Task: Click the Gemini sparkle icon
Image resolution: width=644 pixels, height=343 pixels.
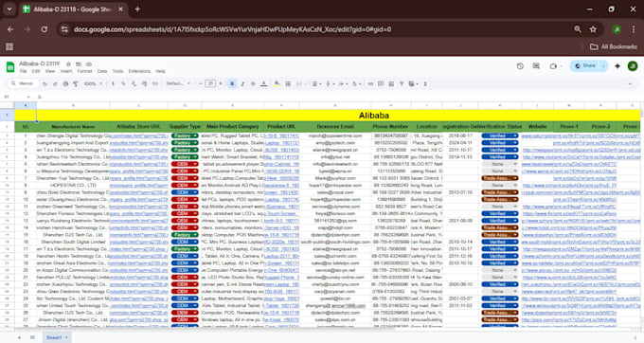Action: pyautogui.click(x=617, y=66)
